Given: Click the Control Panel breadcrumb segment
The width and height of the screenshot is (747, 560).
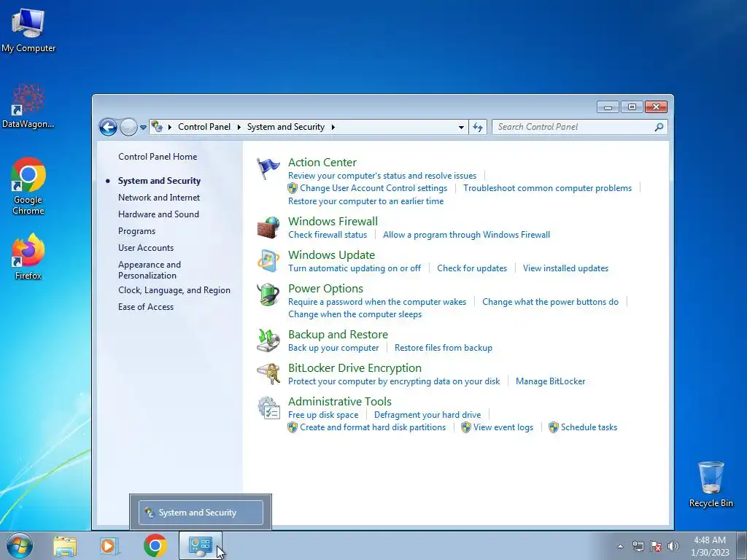Looking at the screenshot, I should (x=204, y=127).
